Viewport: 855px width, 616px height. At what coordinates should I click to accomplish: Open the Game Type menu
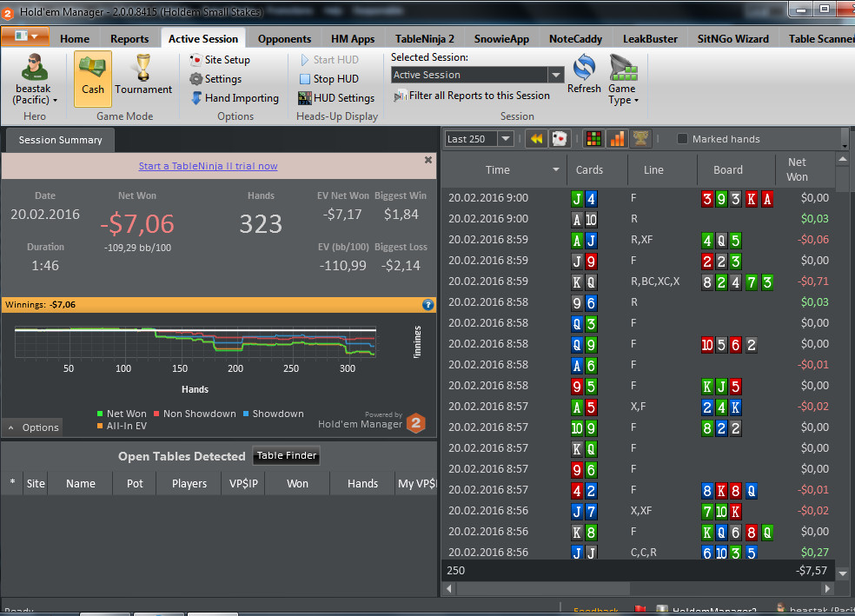[623, 80]
